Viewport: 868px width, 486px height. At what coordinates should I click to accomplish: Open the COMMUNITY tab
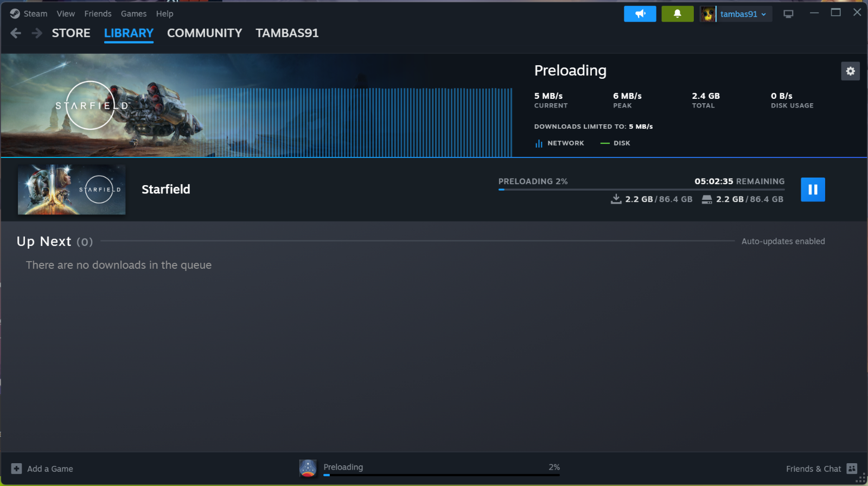(x=205, y=33)
